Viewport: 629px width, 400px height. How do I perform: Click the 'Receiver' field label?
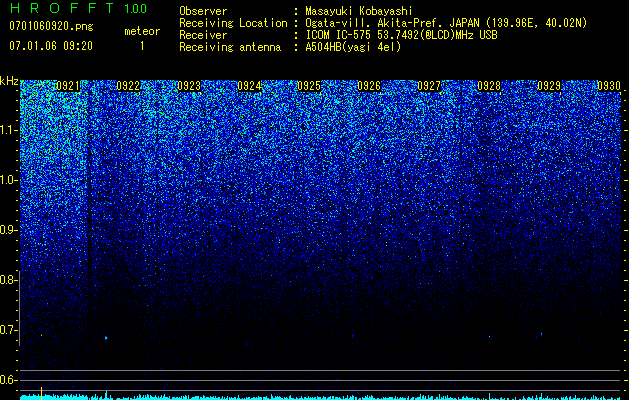203,35
